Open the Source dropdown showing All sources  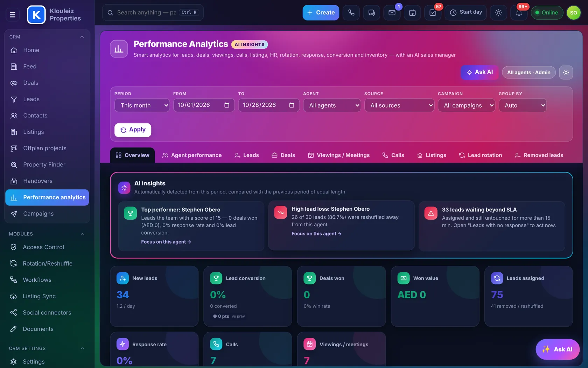click(399, 105)
